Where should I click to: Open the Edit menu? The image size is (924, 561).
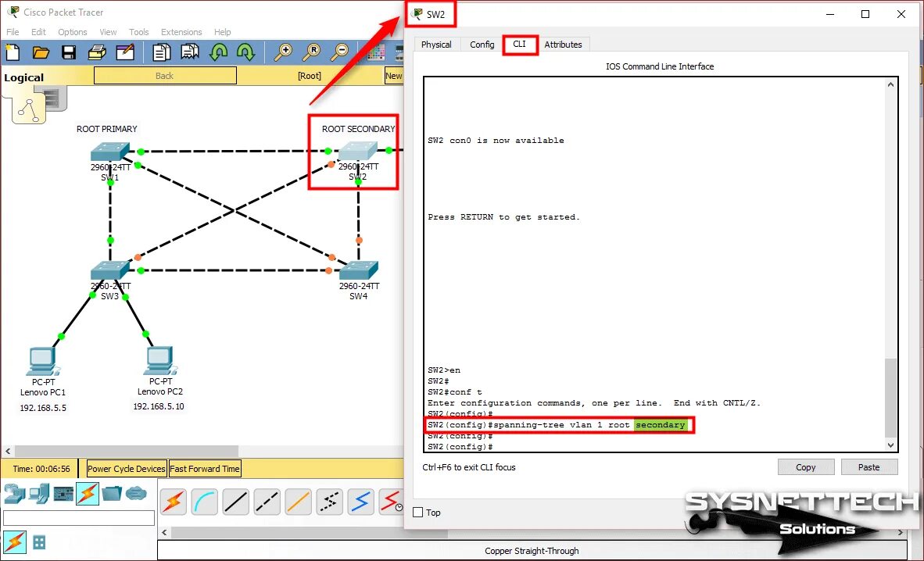coord(38,32)
